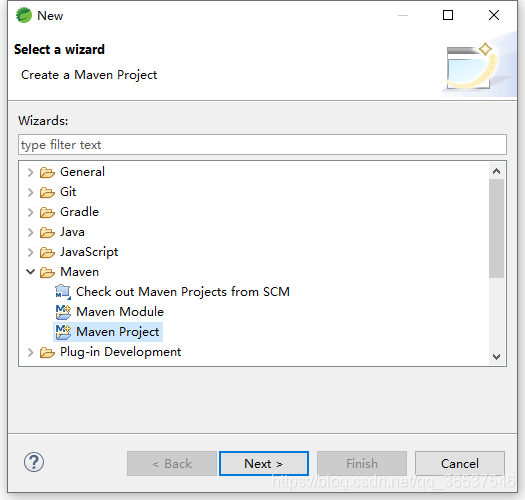Click the wizard list scroll up arrow

click(x=497, y=171)
